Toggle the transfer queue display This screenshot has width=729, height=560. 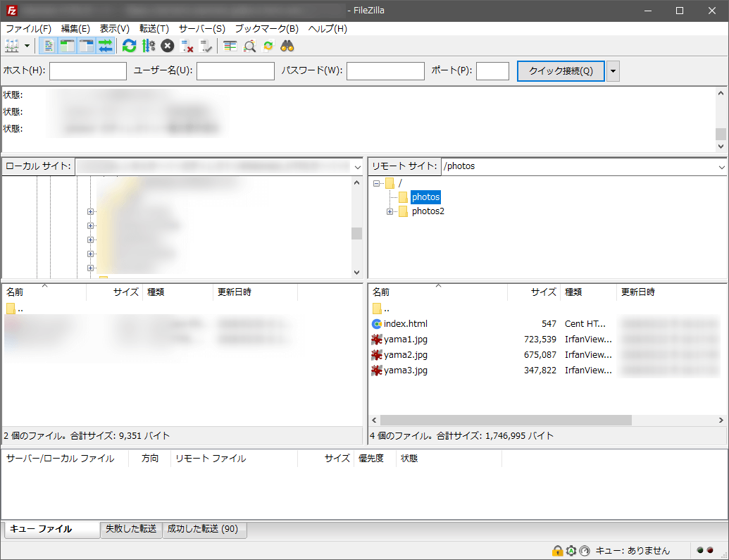[106, 46]
